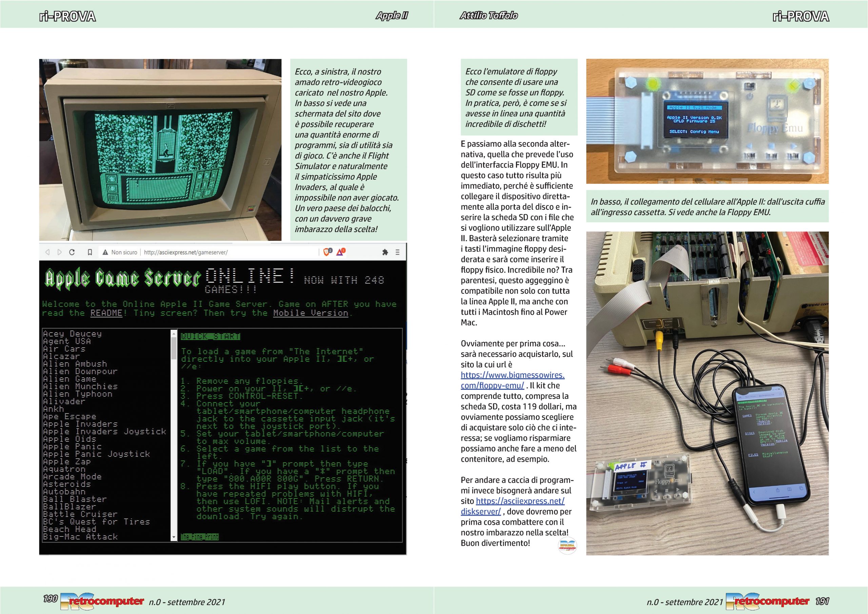Select 'BC's Quest for Tires' in the list

pos(96,522)
